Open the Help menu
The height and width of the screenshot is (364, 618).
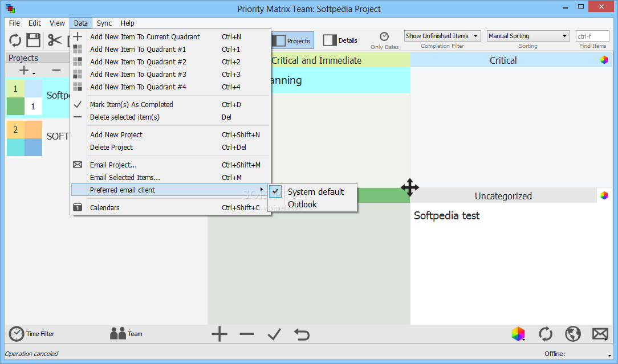pos(127,23)
